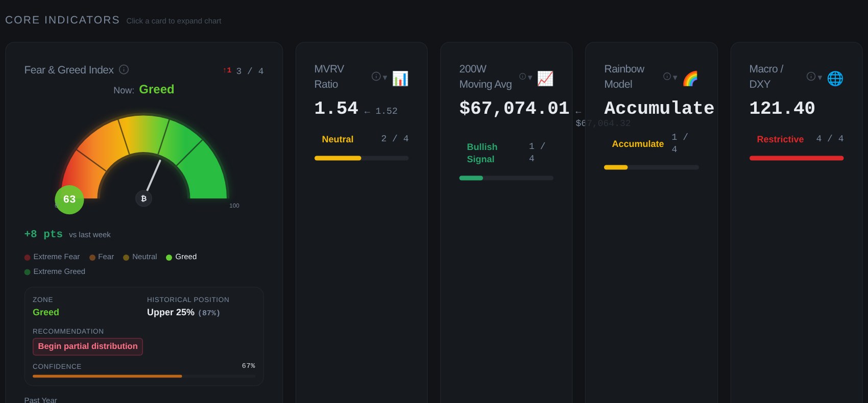The width and height of the screenshot is (868, 403).
Task: Click the Bullish Signal status label
Action: [482, 153]
